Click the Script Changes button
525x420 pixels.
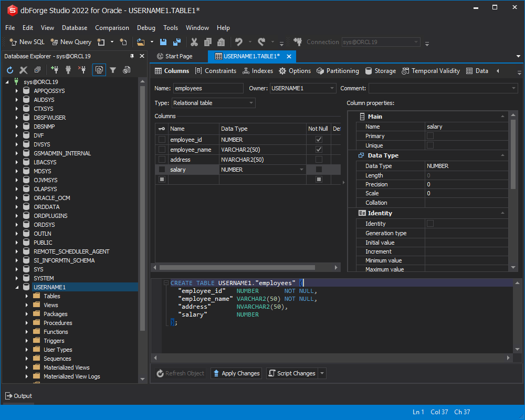click(292, 373)
